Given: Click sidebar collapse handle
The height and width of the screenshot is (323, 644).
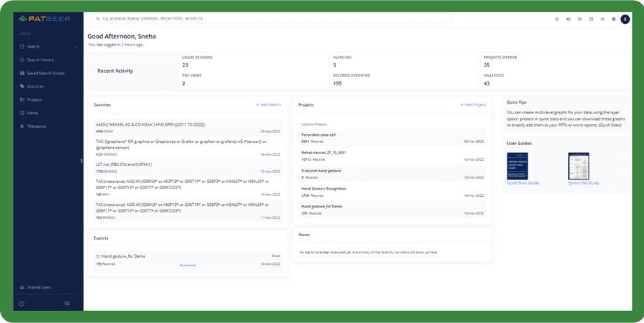Looking at the screenshot, I should coord(82,161).
